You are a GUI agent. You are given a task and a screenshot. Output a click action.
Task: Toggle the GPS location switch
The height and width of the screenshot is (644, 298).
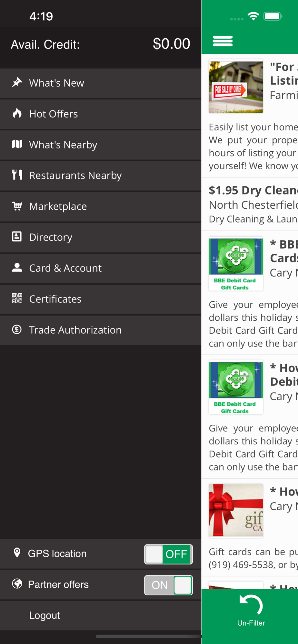tap(168, 554)
